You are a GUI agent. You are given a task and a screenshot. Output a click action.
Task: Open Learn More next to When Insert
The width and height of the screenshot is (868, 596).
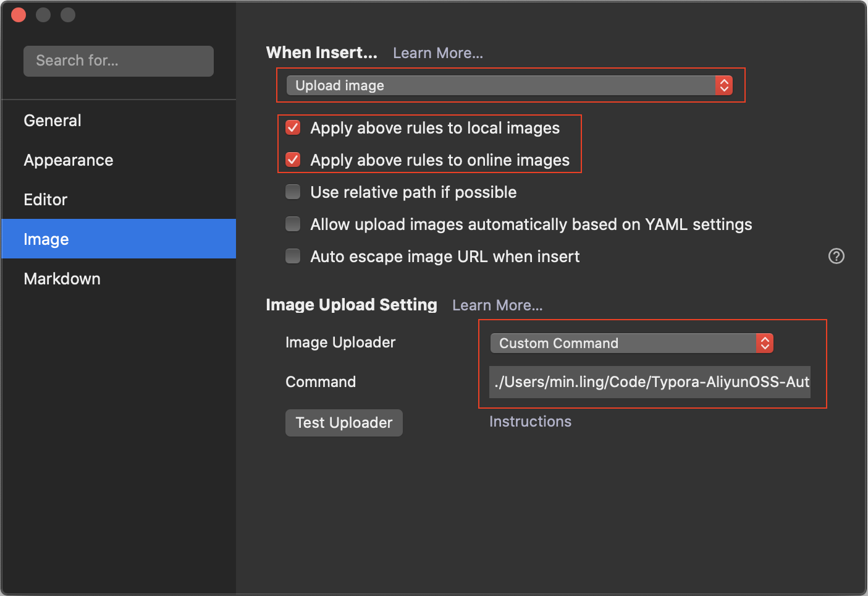(438, 53)
